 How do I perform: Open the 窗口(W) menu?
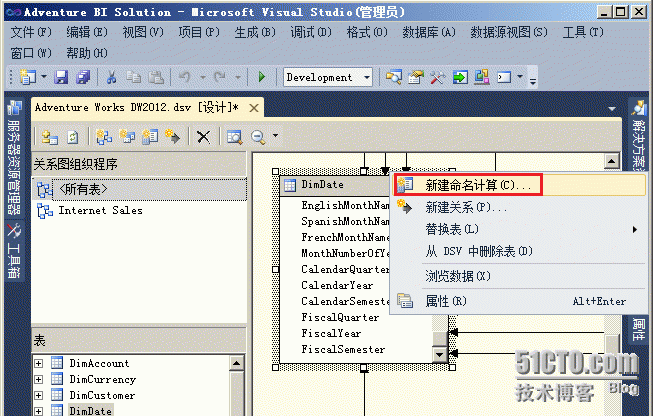[x=31, y=53]
